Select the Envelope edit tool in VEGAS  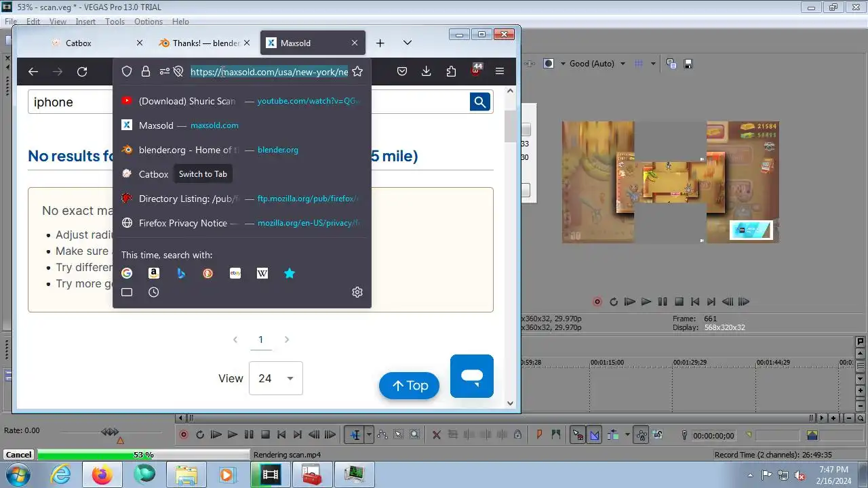point(382,434)
